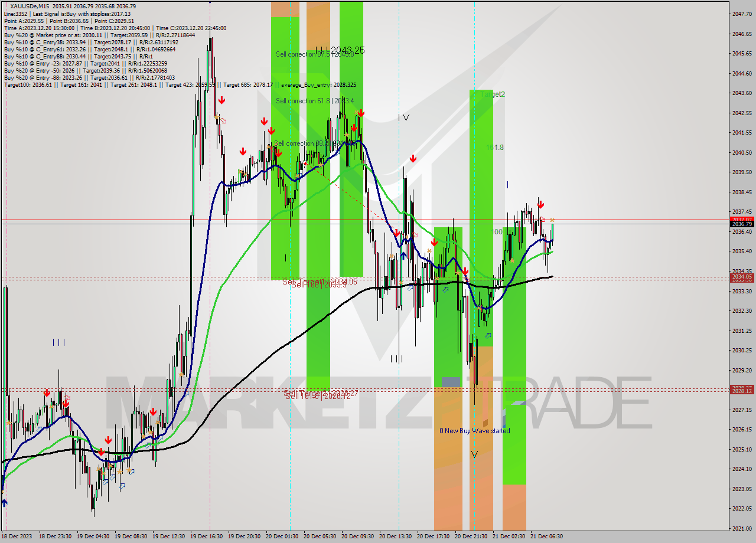Click the XAUUSDe,M15 symbol title text
This screenshot has width=756, height=543.
(x=31, y=6)
